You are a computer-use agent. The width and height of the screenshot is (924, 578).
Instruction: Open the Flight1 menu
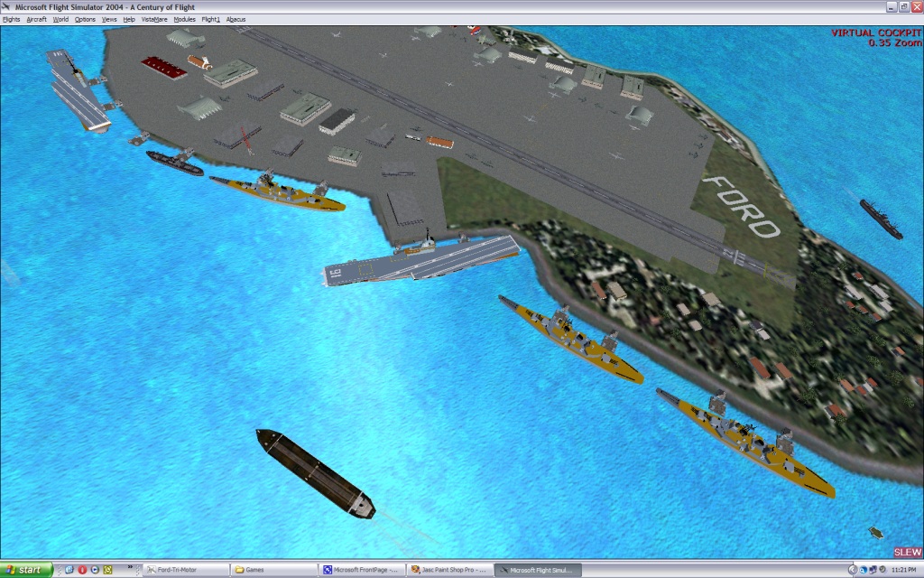[x=210, y=19]
